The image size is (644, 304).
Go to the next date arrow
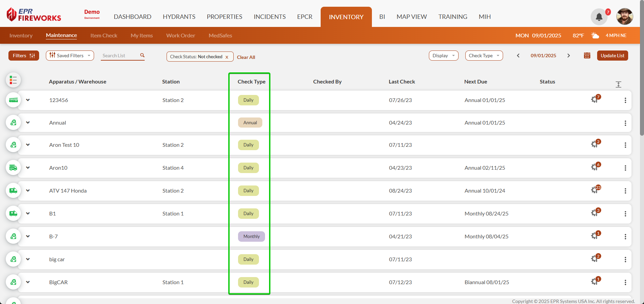(568, 56)
